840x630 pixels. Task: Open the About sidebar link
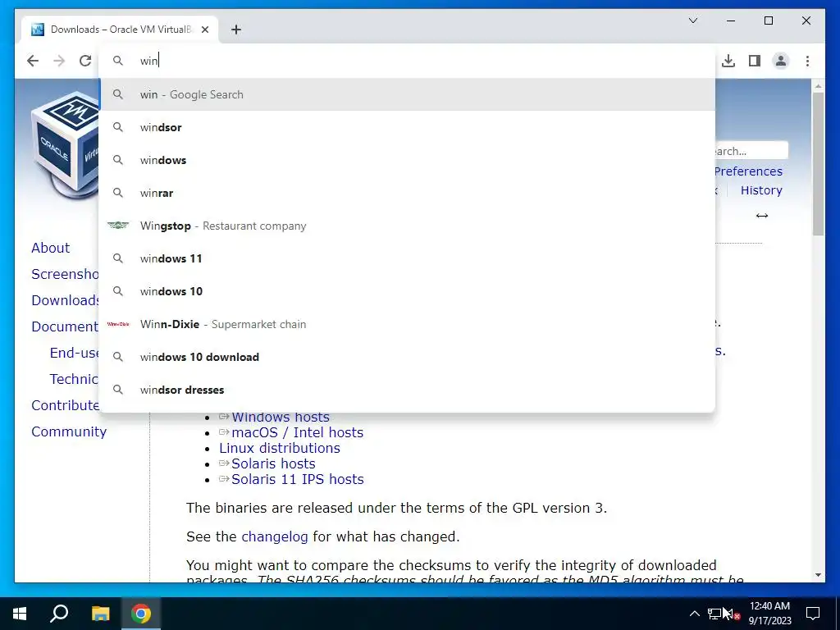[50, 248]
